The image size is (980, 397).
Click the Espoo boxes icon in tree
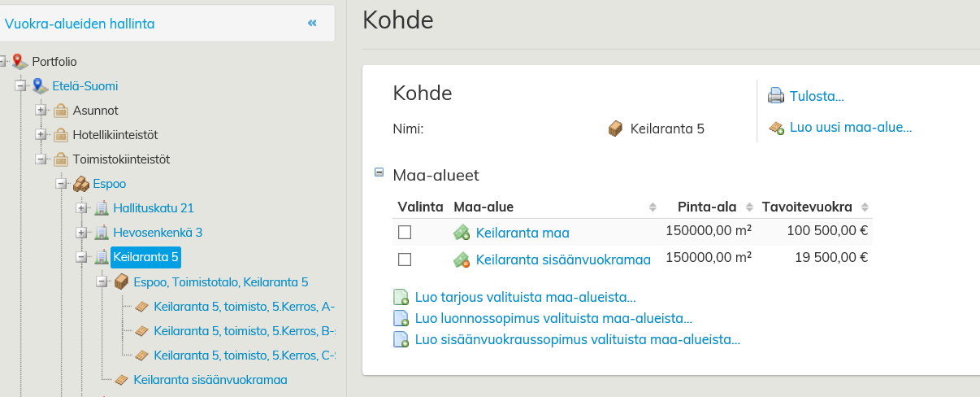point(80,184)
